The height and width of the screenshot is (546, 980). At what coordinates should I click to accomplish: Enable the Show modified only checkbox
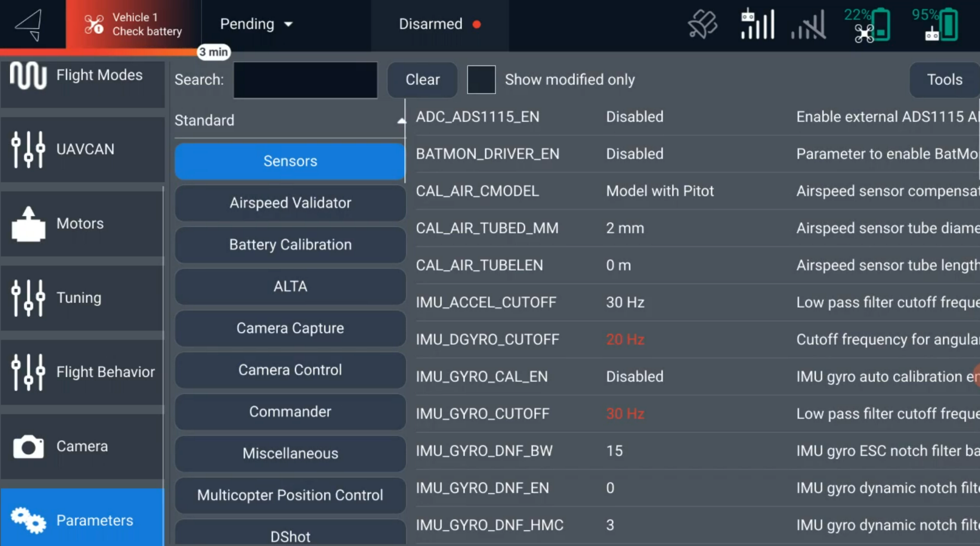point(481,80)
